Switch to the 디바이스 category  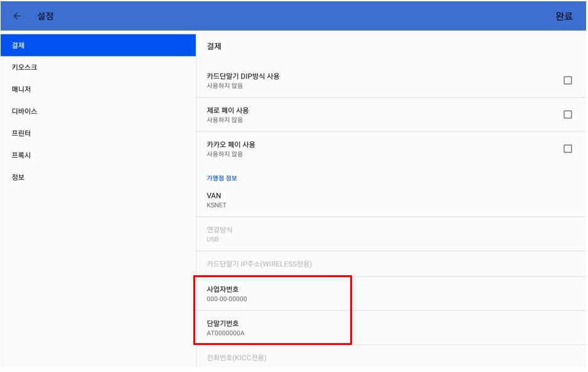pos(99,111)
